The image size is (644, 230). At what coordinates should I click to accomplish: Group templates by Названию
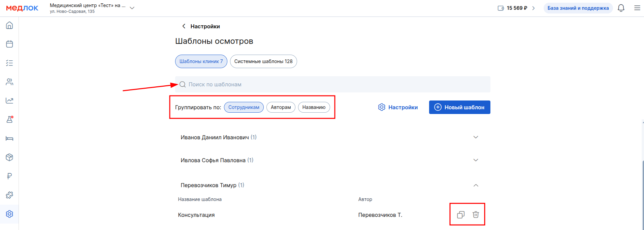coord(314,107)
